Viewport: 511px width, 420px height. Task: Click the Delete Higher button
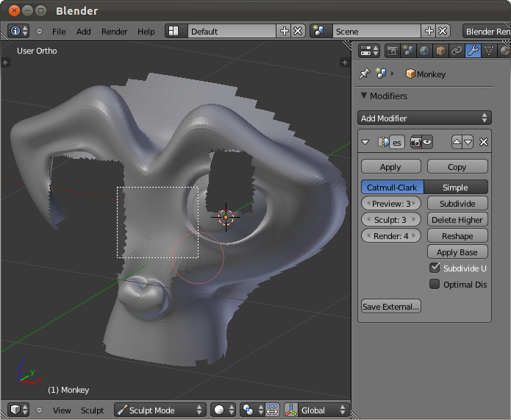(x=457, y=220)
